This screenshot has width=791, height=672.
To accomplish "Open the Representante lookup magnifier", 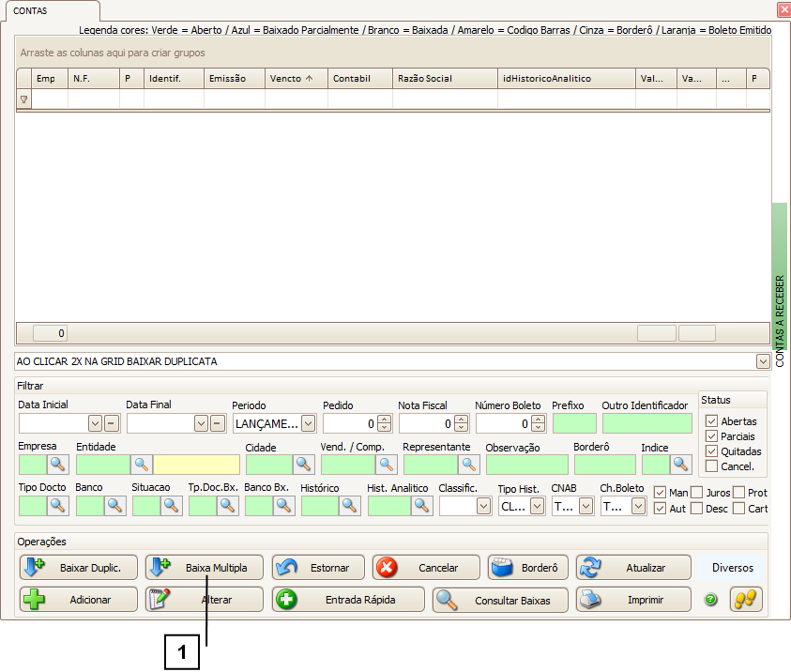I will [x=468, y=464].
